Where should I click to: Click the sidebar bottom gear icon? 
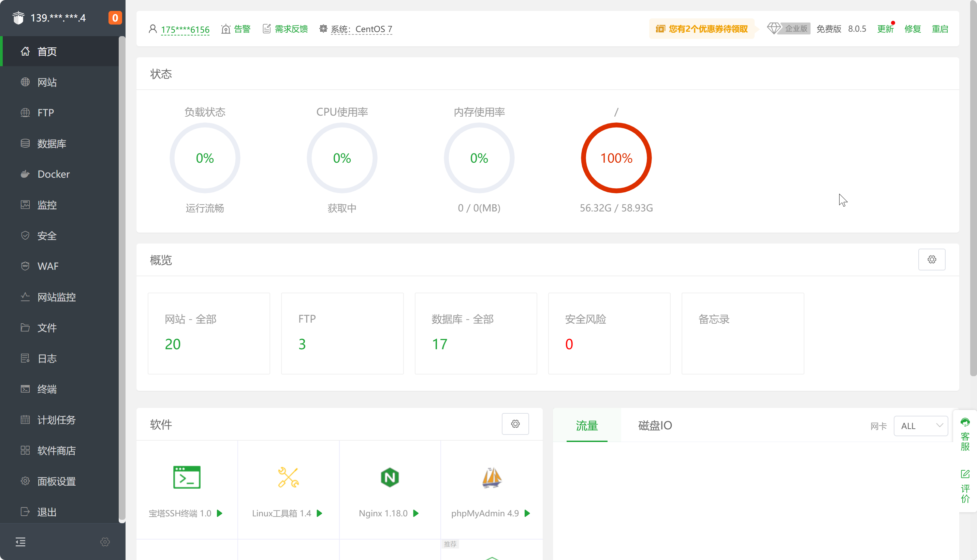point(105,542)
